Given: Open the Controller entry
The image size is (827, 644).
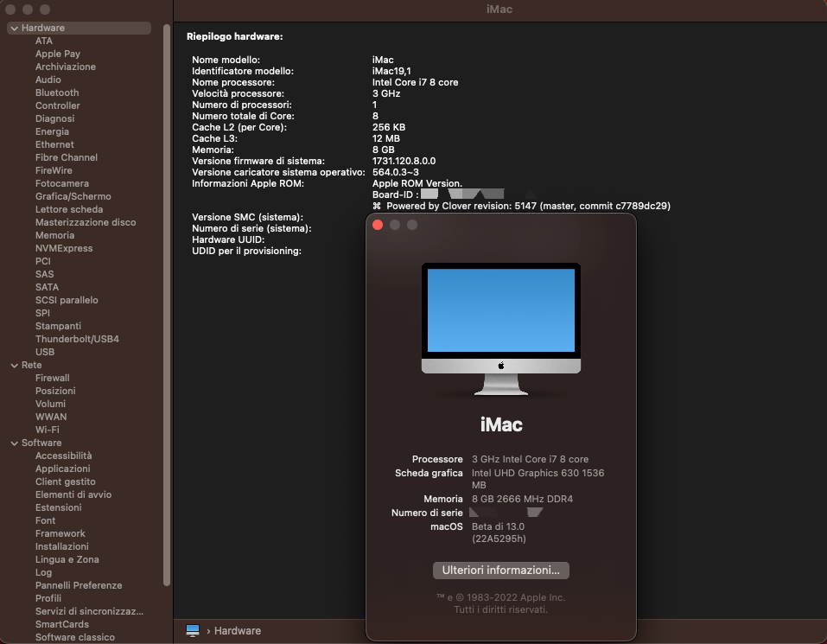Looking at the screenshot, I should [58, 105].
